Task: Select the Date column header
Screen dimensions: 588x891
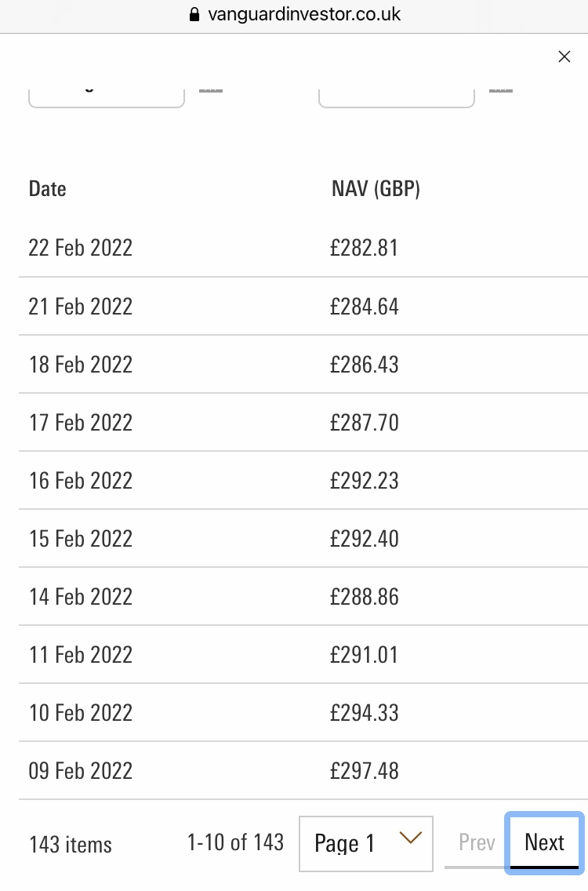Action: [x=48, y=189]
